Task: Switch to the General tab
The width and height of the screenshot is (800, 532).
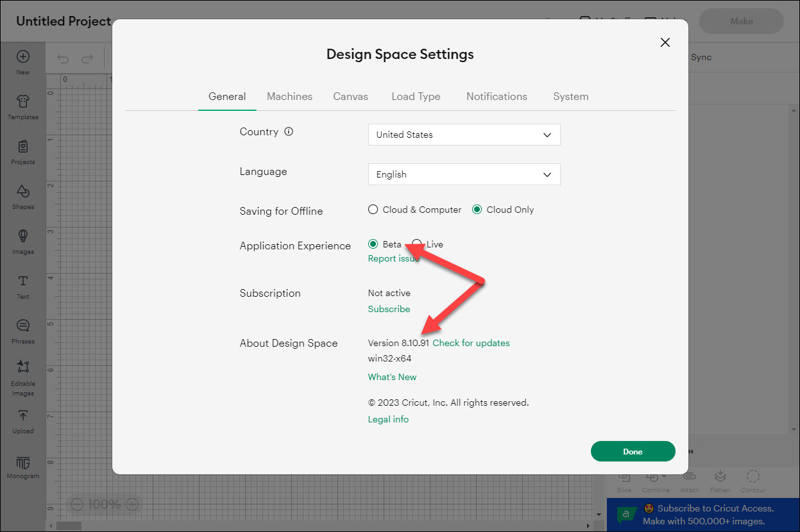Action: click(227, 97)
